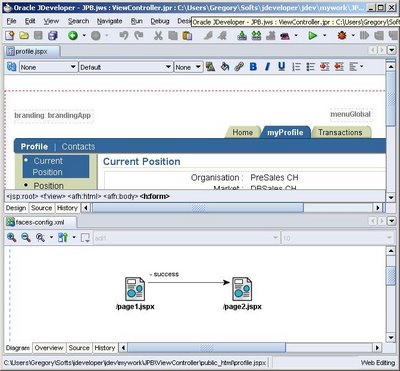
Task: Switch to the Source tab of profile.jspx
Action: point(41,208)
